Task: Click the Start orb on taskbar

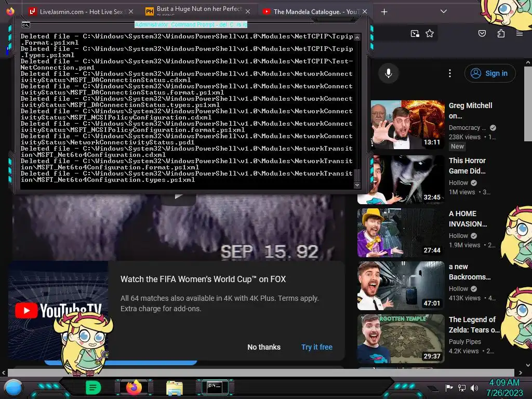Action: point(14,388)
